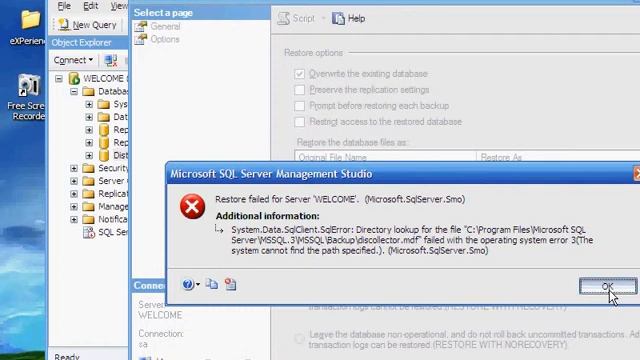Screen dimensions: 640x360
Task: Click the Notification Services folder icon
Action: (x=88, y=219)
